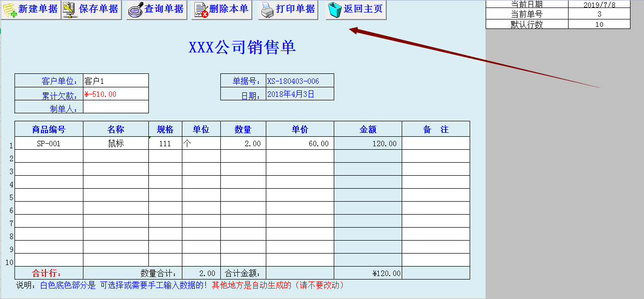Select the 当前单号 value 3

click(599, 14)
